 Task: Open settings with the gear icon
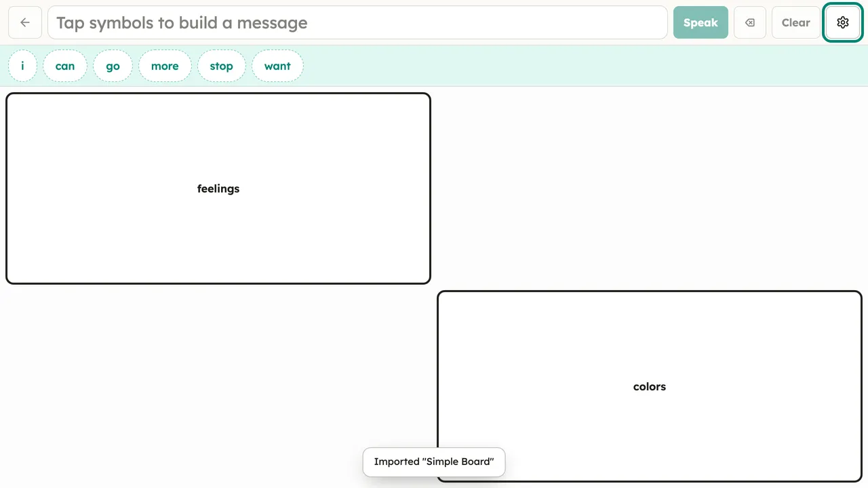[x=843, y=22]
